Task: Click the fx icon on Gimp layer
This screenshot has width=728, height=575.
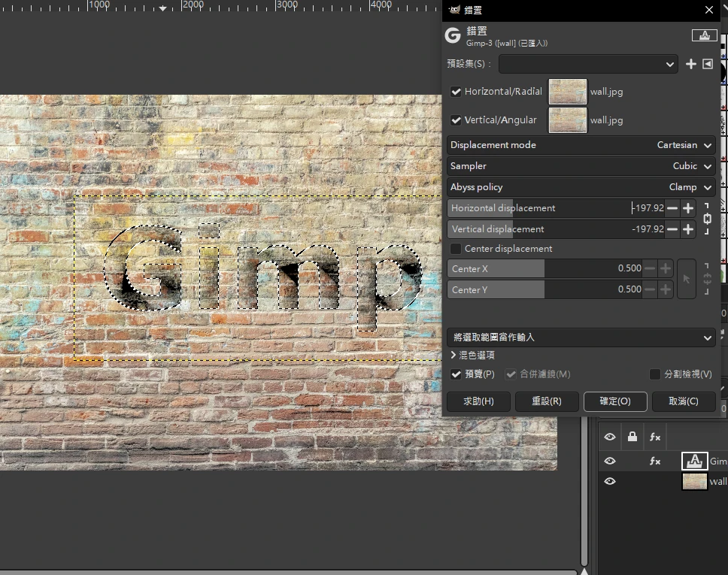Action: 655,462
